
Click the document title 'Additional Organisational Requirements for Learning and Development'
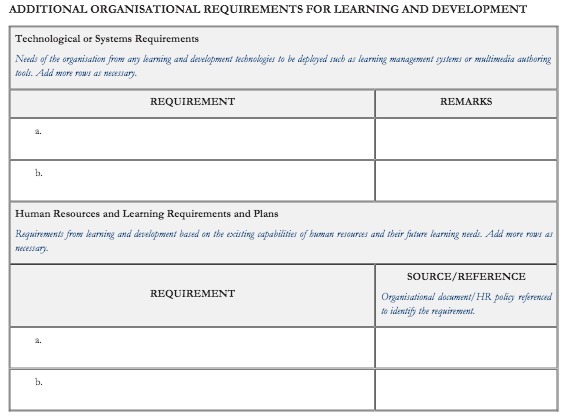click(268, 9)
